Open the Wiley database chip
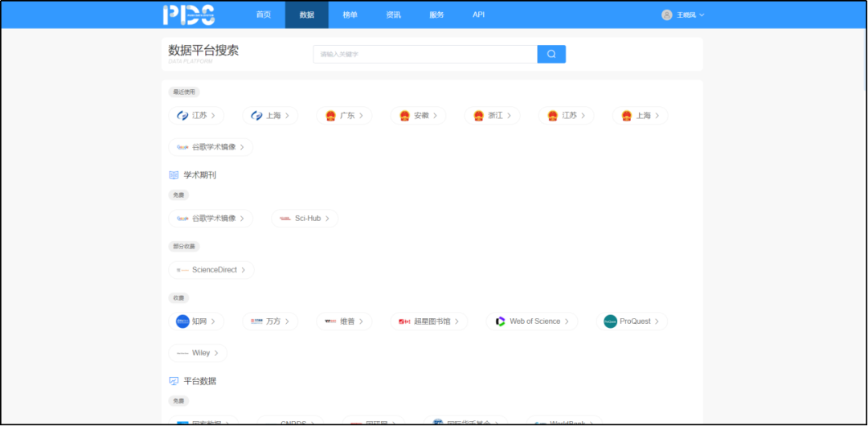 pyautogui.click(x=198, y=353)
